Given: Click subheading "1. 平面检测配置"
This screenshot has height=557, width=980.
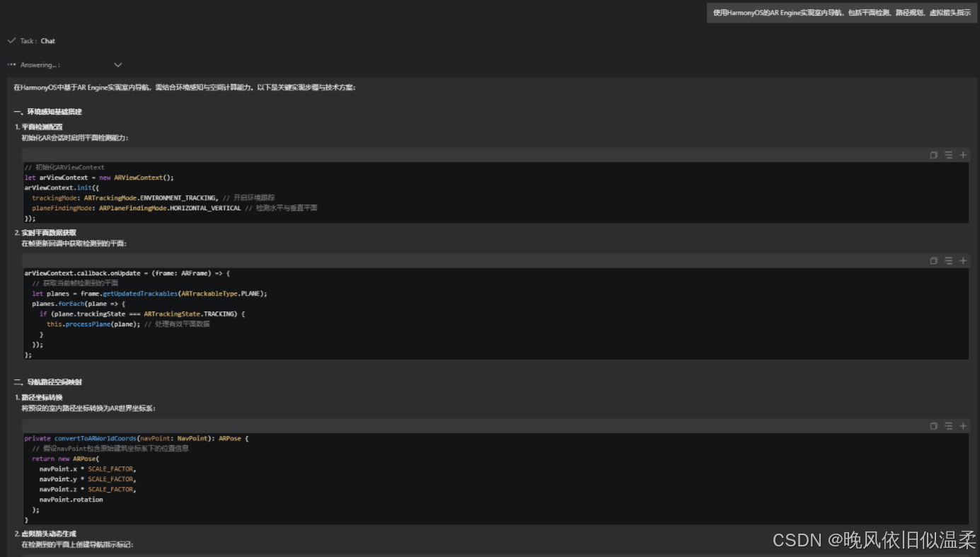Looking at the screenshot, I should [x=39, y=127].
